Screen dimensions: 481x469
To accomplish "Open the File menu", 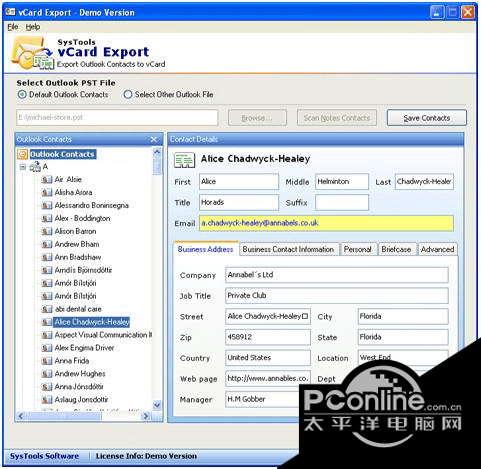I will (x=13, y=27).
